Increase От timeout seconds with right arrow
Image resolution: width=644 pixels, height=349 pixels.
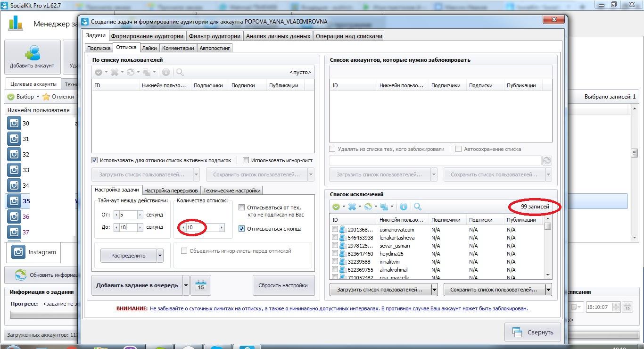click(x=140, y=215)
